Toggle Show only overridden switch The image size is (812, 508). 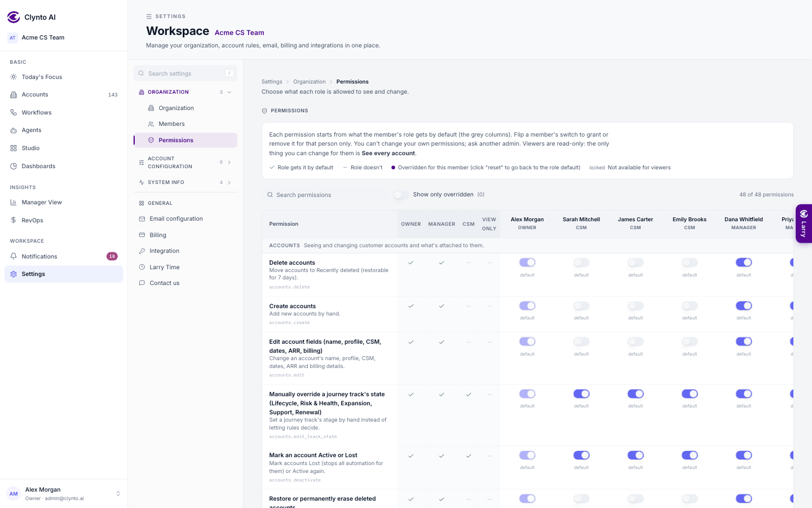point(401,195)
